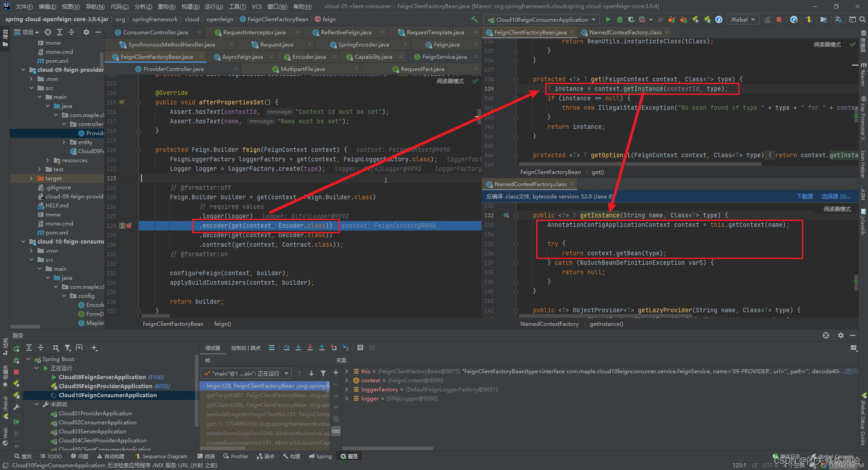Image resolution: width=868 pixels, height=470 pixels.
Task: Click the glasses Show Watches icon
Action: click(x=336, y=431)
